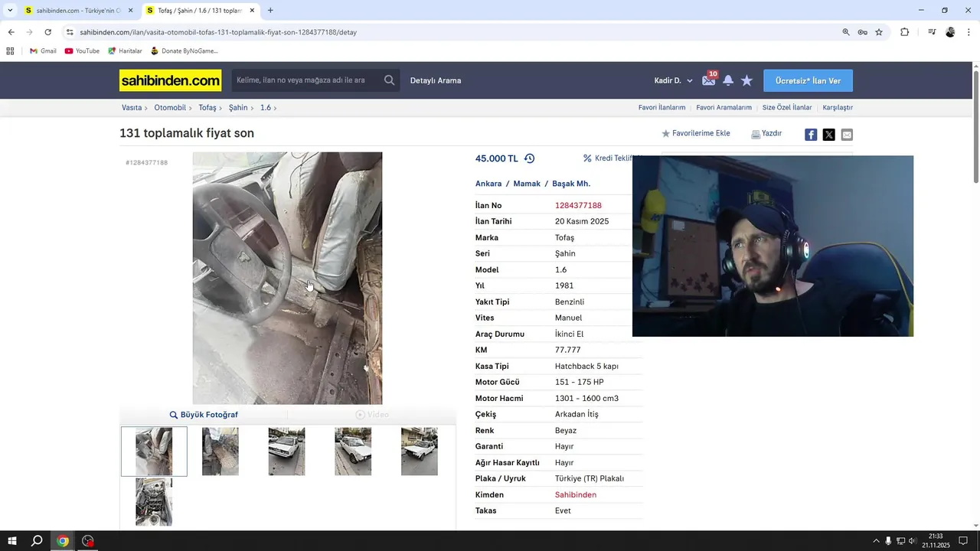This screenshot has width=980, height=551.
Task: Go to Vasıta breadcrumb
Action: click(132, 108)
